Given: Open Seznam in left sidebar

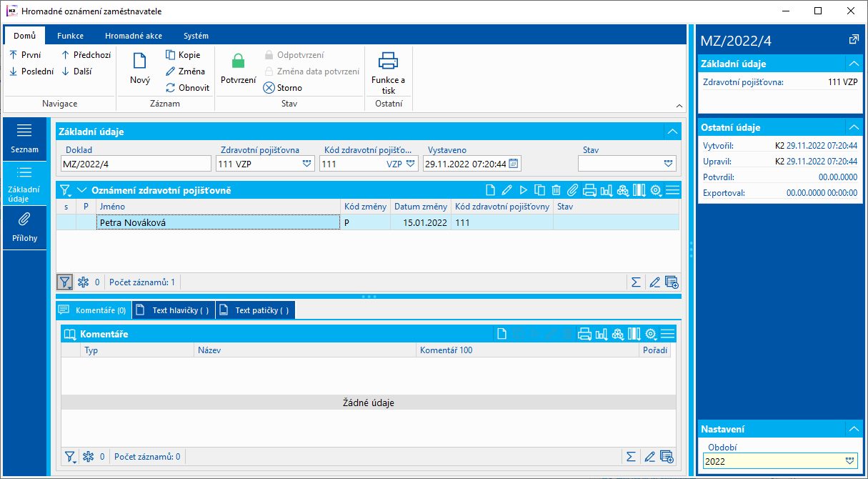Looking at the screenshot, I should click(x=25, y=139).
